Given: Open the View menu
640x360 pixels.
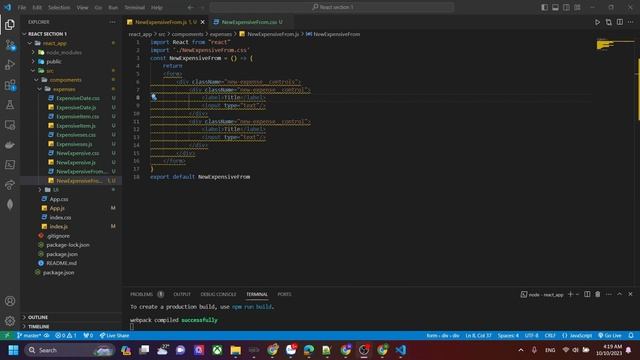Looking at the screenshot, I should tap(82, 7).
